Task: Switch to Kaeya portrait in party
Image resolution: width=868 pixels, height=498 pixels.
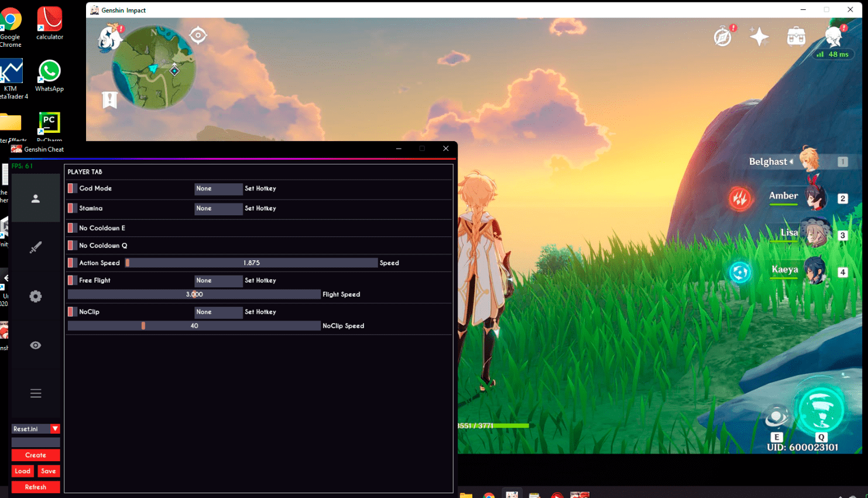Action: coord(815,270)
